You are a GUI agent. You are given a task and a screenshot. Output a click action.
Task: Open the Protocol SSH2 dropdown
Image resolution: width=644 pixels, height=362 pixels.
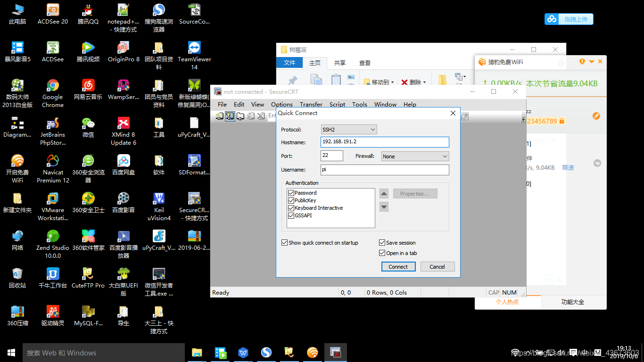coord(349,130)
